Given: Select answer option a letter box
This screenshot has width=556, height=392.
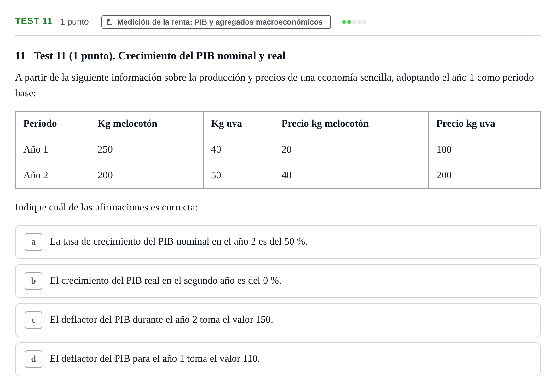Looking at the screenshot, I should [x=33, y=242].
